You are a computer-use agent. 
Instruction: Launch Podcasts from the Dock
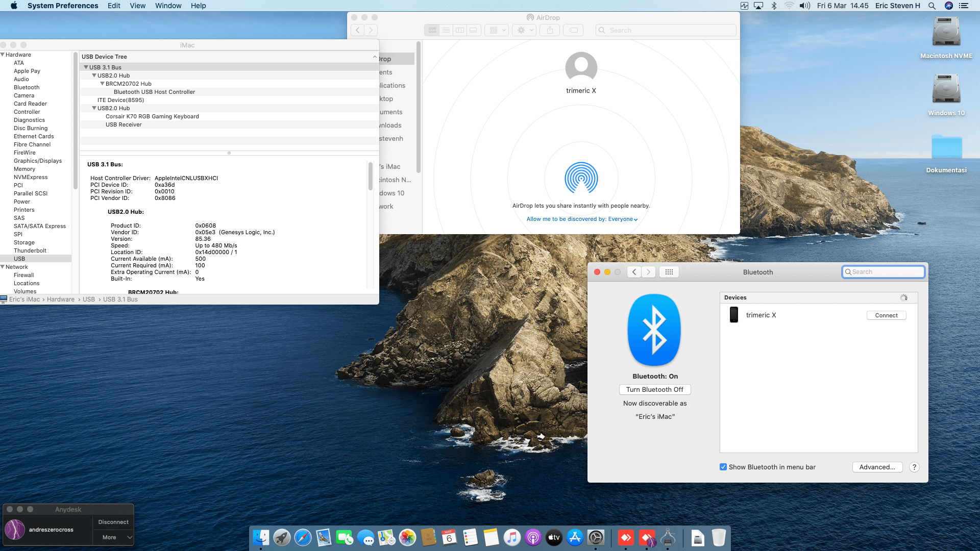[x=533, y=538]
